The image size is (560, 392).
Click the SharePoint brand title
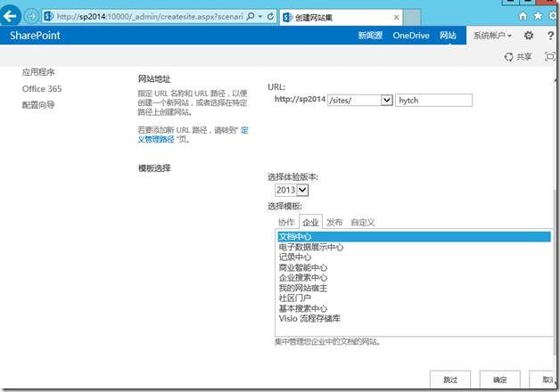pyautogui.click(x=35, y=36)
